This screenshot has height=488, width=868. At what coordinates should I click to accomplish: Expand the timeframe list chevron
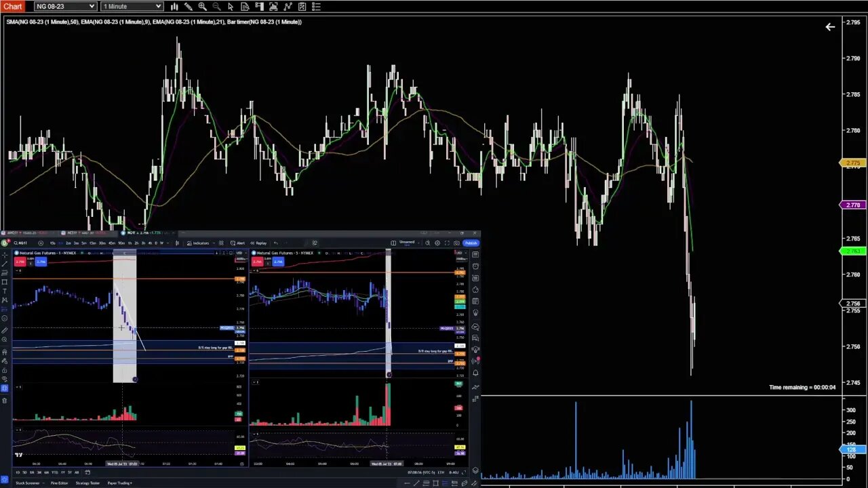tap(167, 243)
